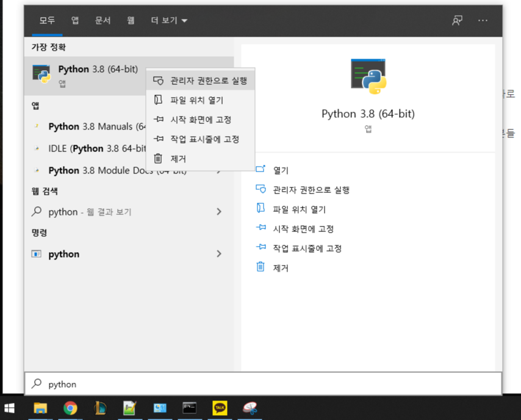Select 작업 표시줄에 고정 in the context menu
This screenshot has height=420, width=521.
[x=200, y=139]
